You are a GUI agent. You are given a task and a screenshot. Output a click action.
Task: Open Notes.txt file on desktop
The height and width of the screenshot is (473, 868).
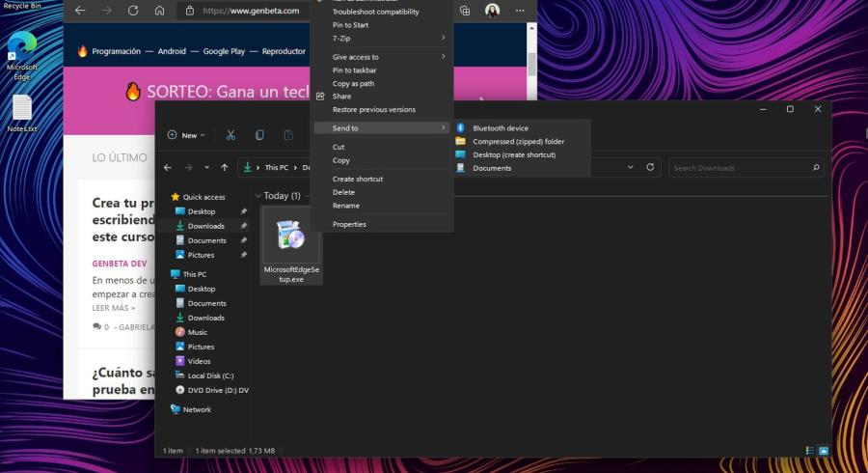(21, 113)
